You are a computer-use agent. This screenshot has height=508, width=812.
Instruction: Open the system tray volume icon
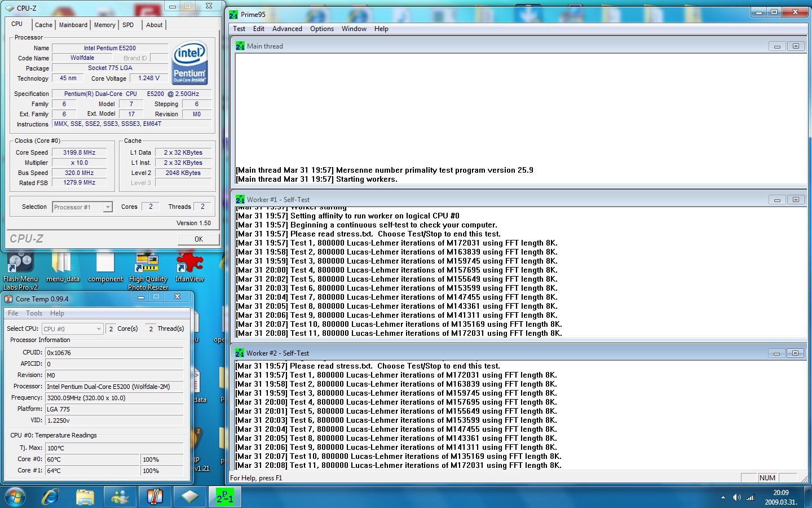tap(736, 497)
